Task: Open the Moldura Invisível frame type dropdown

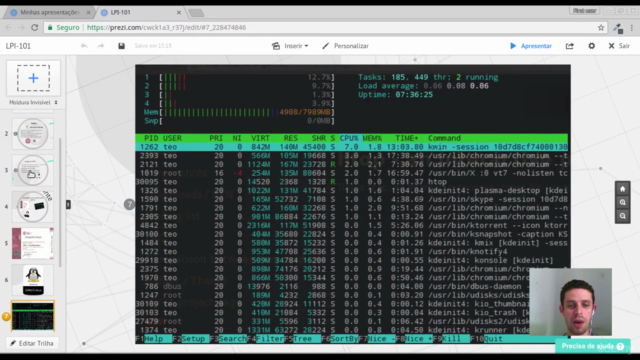Action: [x=33, y=102]
